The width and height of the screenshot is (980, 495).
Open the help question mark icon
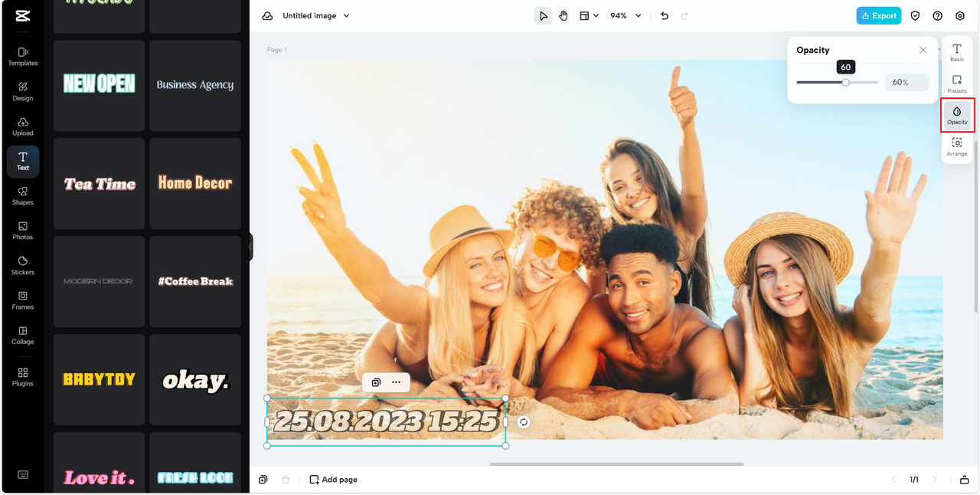point(937,15)
